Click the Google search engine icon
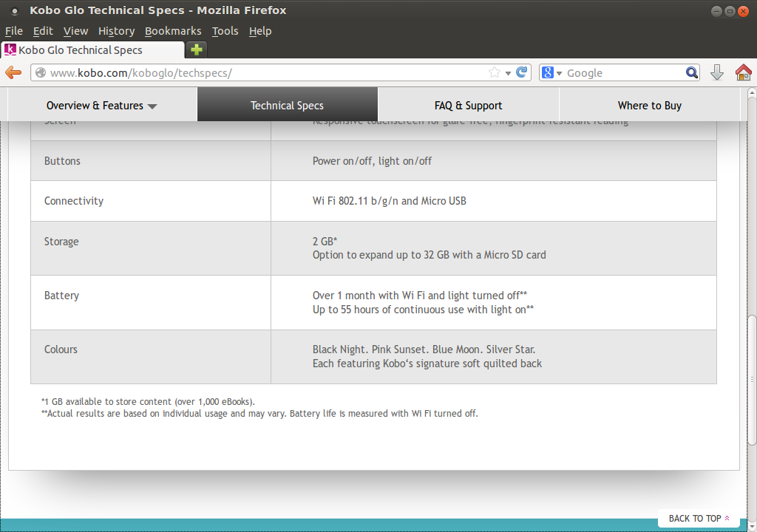 (x=548, y=72)
